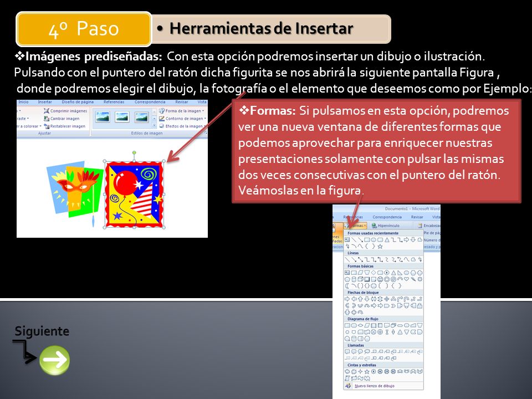Click Nuevo lienzo de dibujo menu entry
The image size is (532, 399).
pos(383,386)
